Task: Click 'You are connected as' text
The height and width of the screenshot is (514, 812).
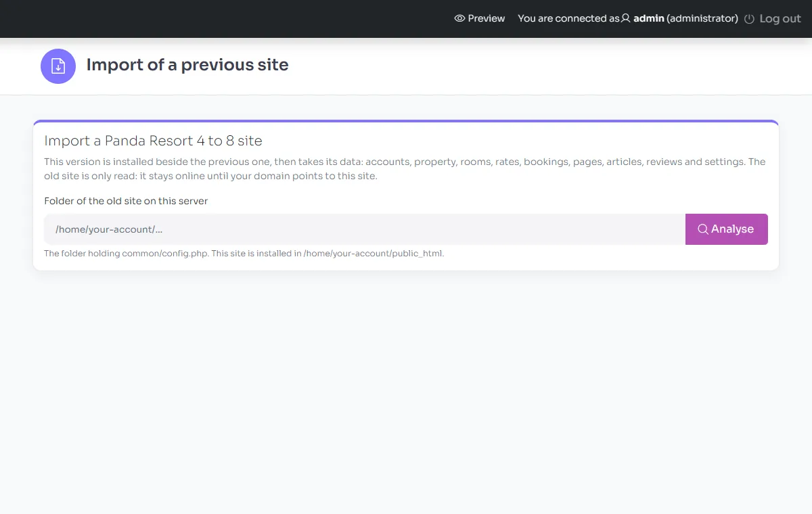Action: point(568,18)
